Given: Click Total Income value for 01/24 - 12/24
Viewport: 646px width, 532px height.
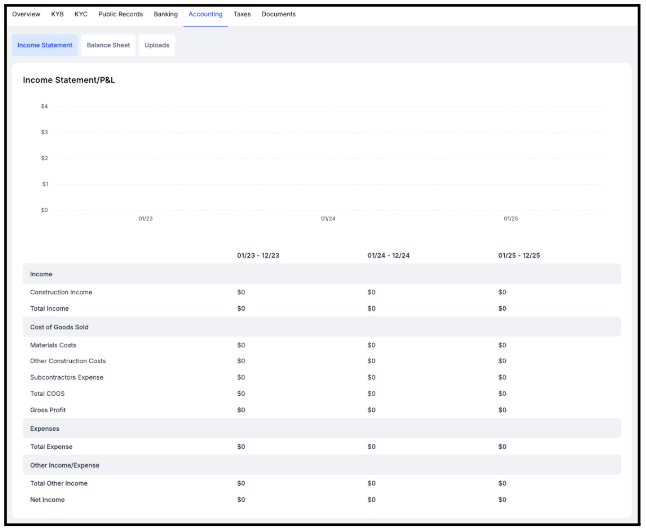Looking at the screenshot, I should 372,309.
